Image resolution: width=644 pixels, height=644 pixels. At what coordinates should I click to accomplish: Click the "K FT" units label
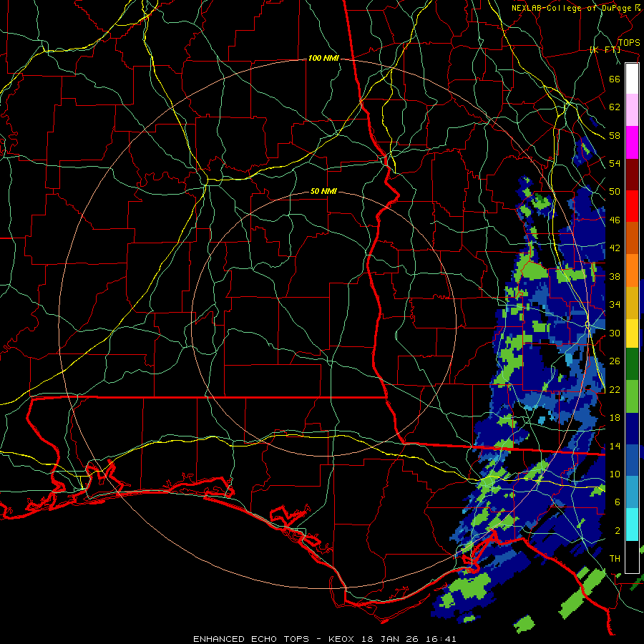[x=605, y=49]
